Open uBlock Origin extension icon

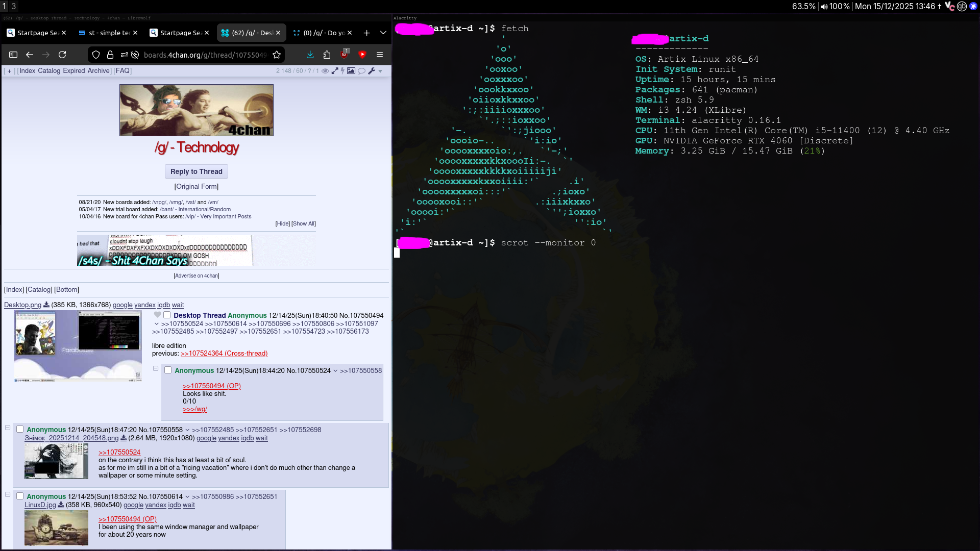coord(345,55)
